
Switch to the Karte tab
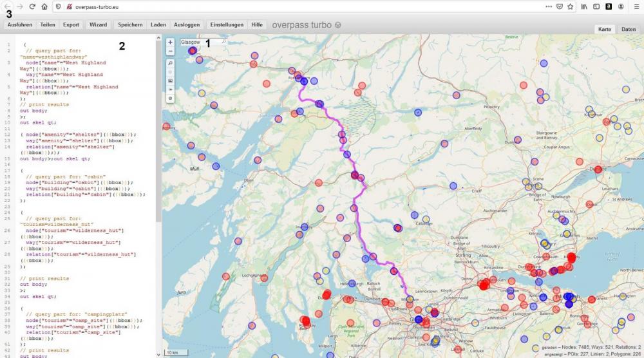[605, 30]
